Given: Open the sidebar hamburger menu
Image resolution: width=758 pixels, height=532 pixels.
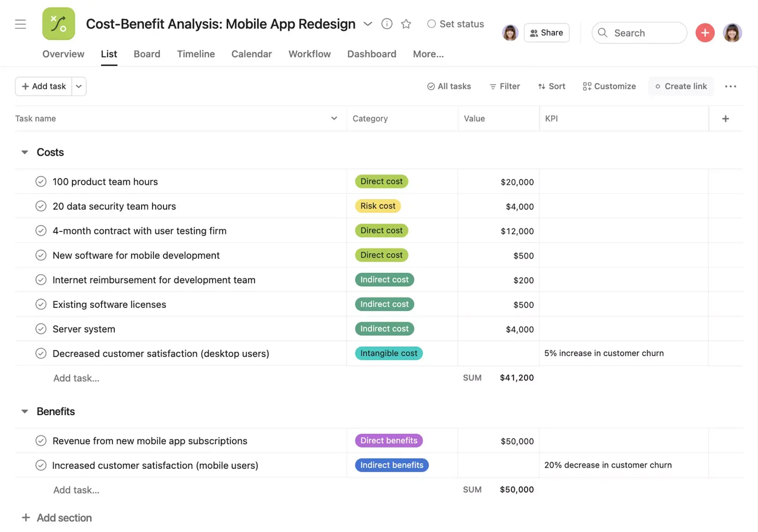Looking at the screenshot, I should 20,24.
